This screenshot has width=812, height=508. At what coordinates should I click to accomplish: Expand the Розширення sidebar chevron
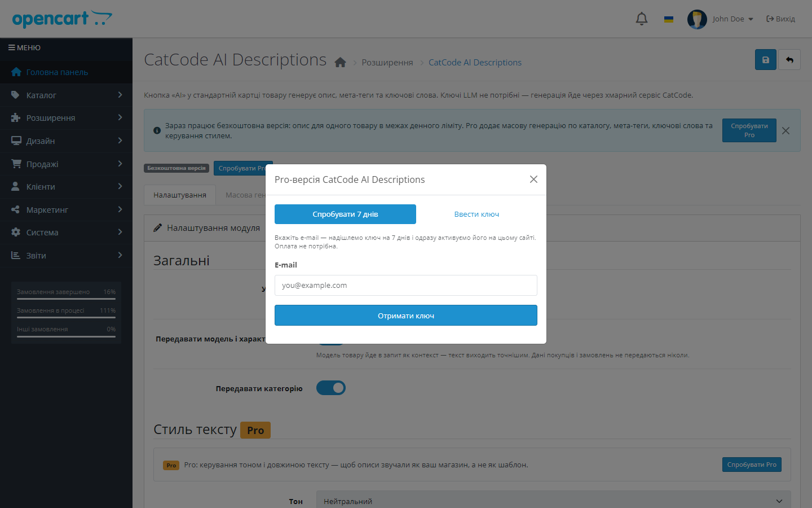[120, 117]
